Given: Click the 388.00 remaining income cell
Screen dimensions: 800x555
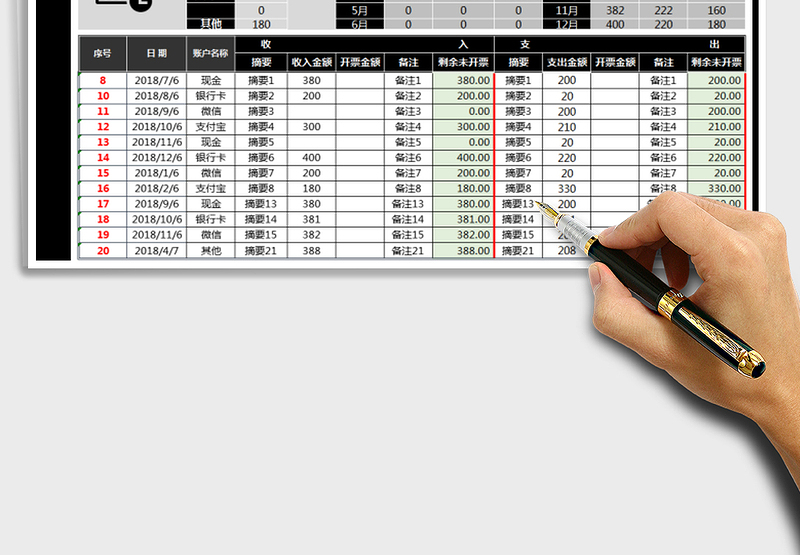Looking at the screenshot, I should click(464, 251).
